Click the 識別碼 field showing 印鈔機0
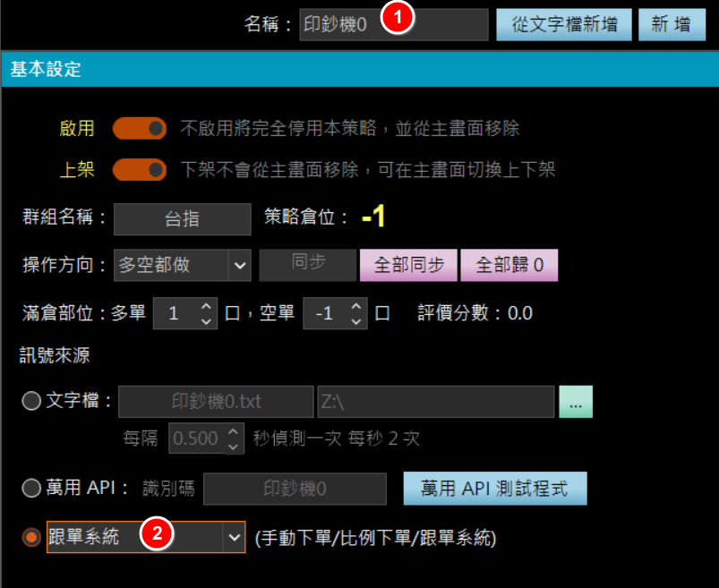Screen dimensions: 719x588 295,489
